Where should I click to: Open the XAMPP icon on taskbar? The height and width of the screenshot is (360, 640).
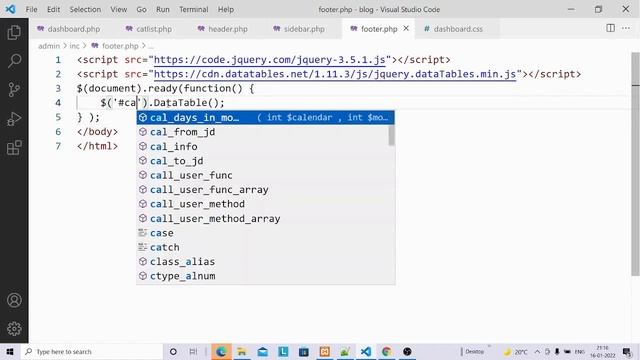point(324,351)
